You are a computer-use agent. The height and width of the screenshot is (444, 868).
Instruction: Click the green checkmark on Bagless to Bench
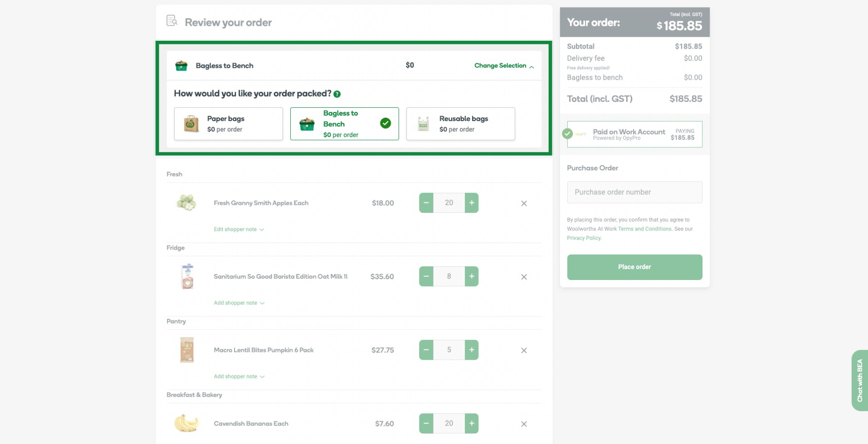(385, 123)
